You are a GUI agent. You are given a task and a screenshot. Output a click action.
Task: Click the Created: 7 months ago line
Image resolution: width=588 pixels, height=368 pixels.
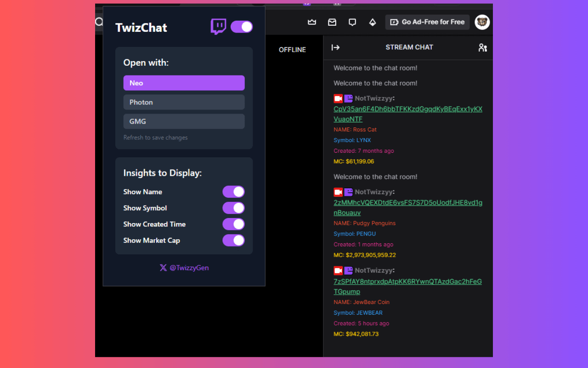pyautogui.click(x=364, y=151)
